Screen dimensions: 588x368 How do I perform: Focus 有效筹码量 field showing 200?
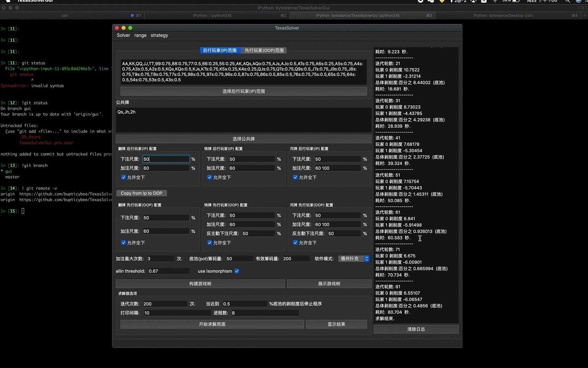(x=296, y=259)
